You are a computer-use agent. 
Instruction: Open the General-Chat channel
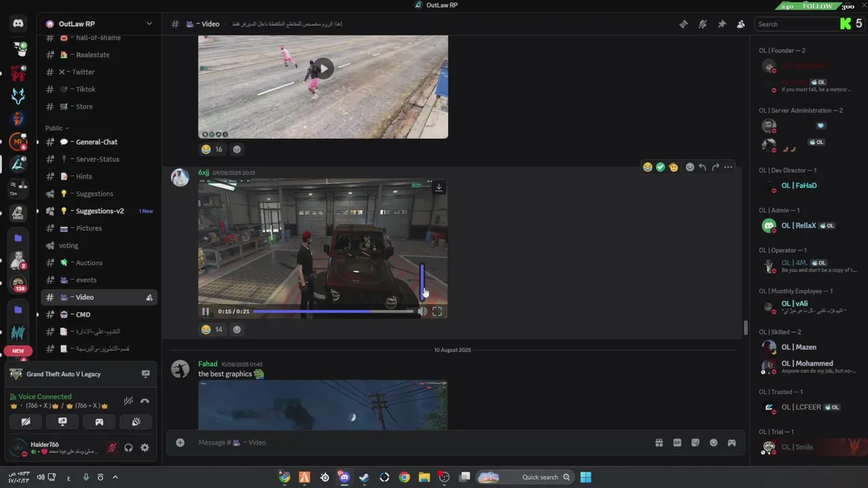(99, 142)
